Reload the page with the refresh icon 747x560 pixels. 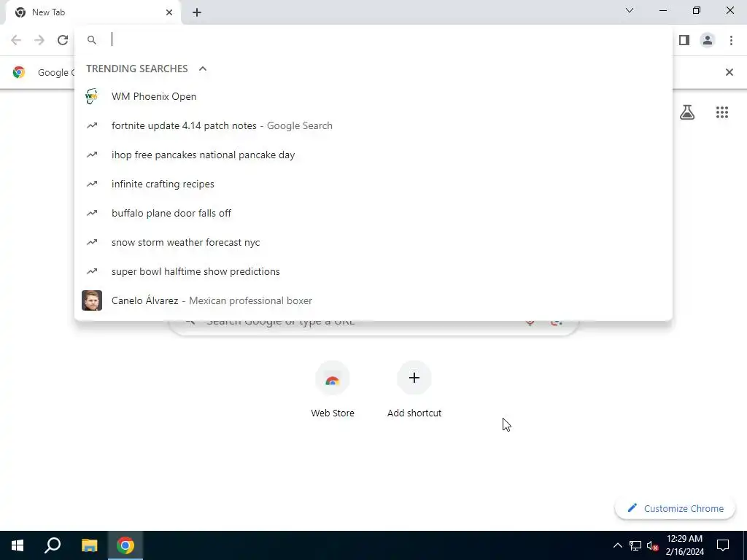tap(63, 40)
